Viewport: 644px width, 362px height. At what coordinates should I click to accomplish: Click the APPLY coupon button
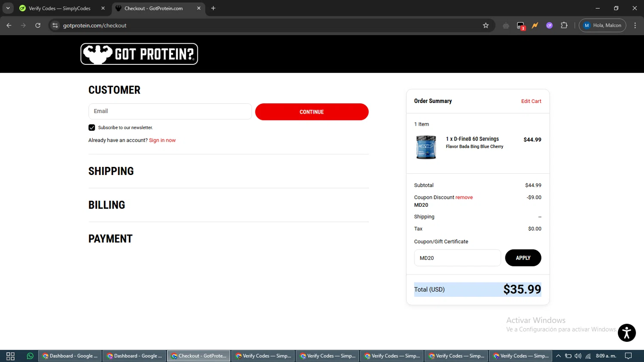pyautogui.click(x=523, y=258)
